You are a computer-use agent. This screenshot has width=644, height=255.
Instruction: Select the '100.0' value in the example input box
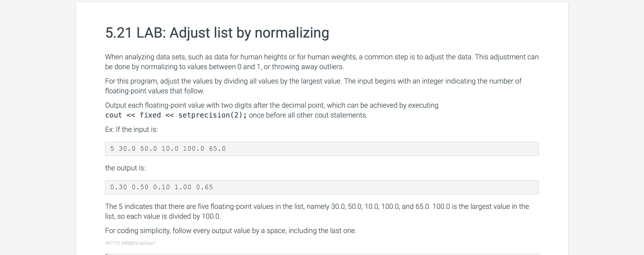(193, 149)
